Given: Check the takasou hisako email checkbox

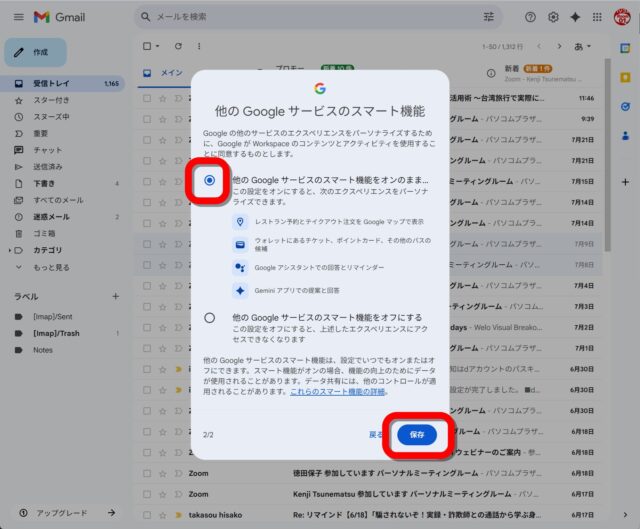Looking at the screenshot, I should coord(147,515).
